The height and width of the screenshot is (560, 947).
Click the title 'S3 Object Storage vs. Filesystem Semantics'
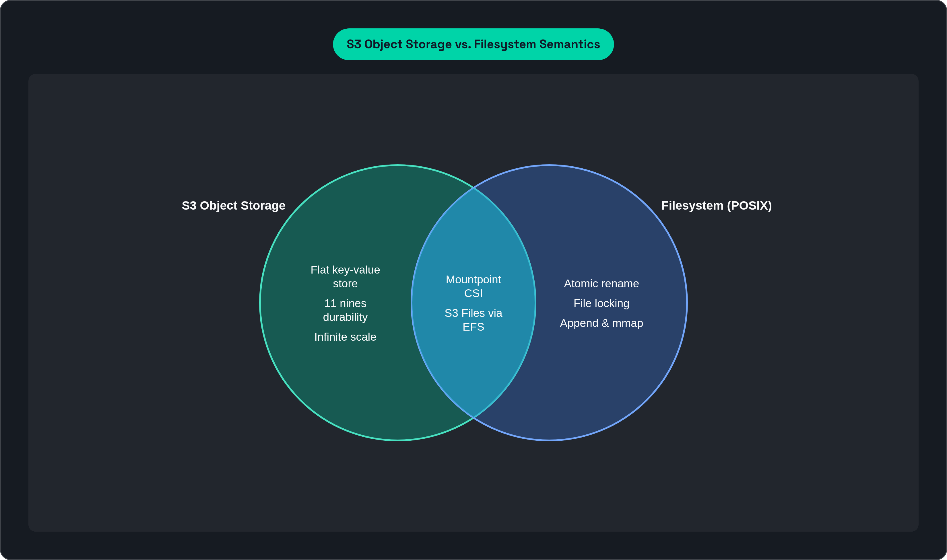[473, 44]
